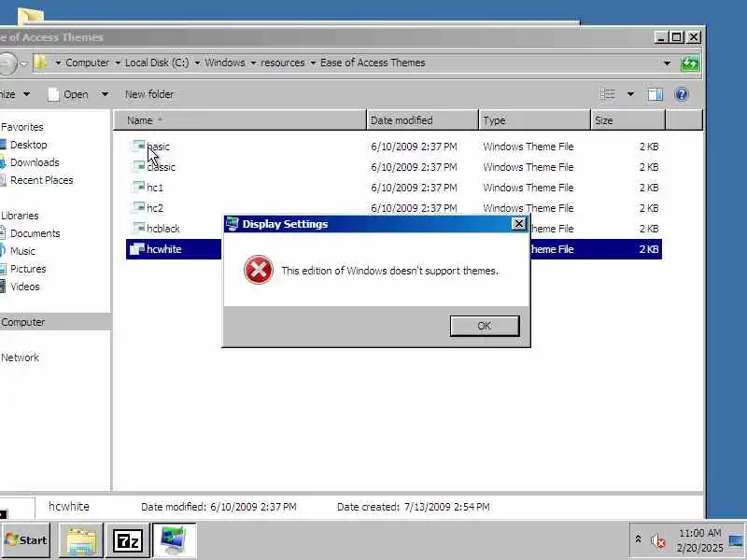Open Music library
Viewport: 747px width, 560px height.
[22, 251]
